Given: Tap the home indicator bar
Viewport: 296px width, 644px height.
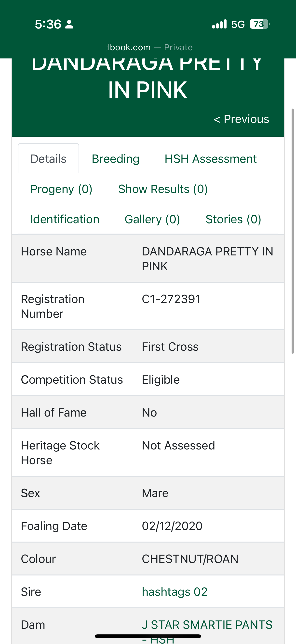Looking at the screenshot, I should click(148, 636).
